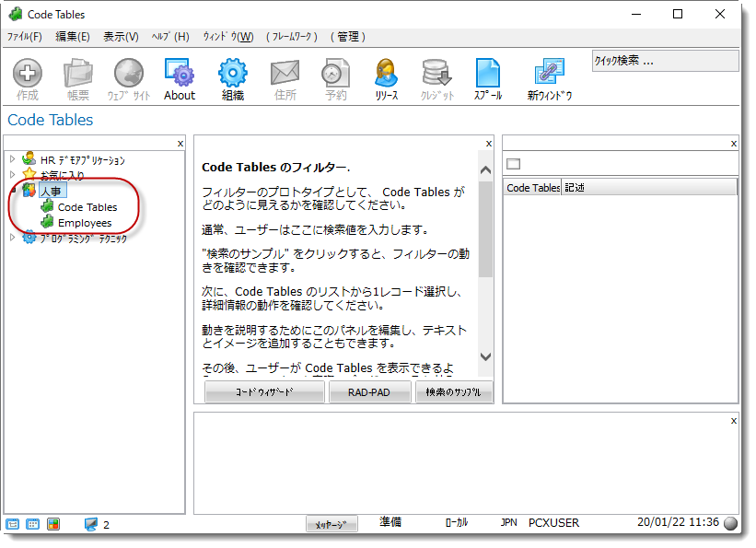Click the filter panel scroll down arrow
756x548 pixels.
click(x=485, y=356)
